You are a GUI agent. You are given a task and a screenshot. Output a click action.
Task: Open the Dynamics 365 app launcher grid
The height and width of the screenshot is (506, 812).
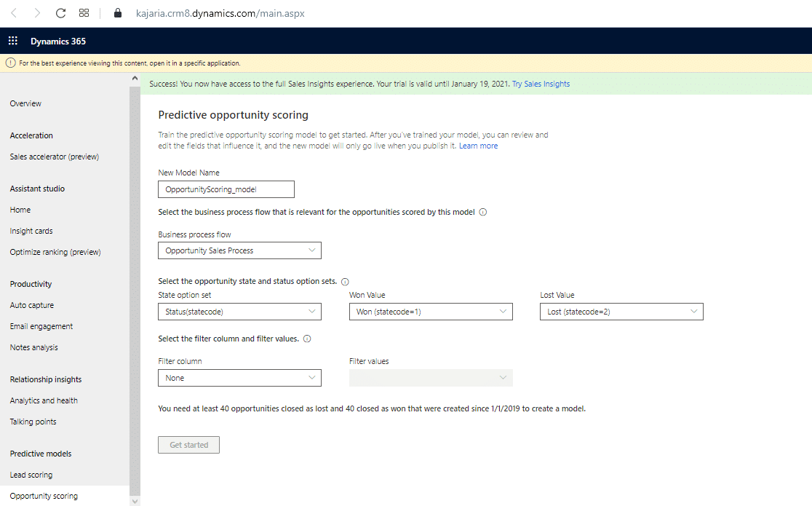coord(13,41)
